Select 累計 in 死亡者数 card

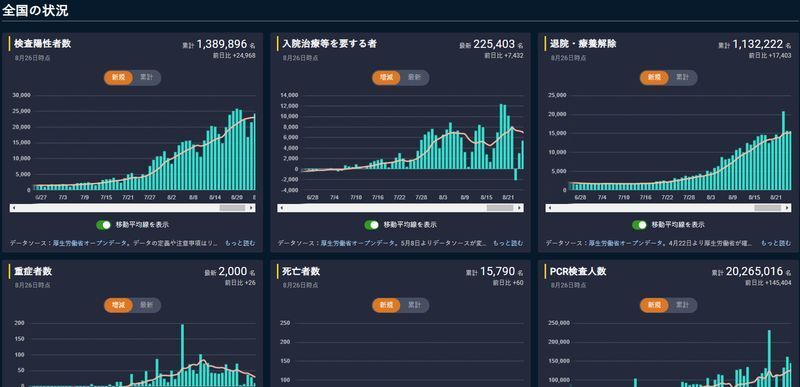click(x=414, y=305)
